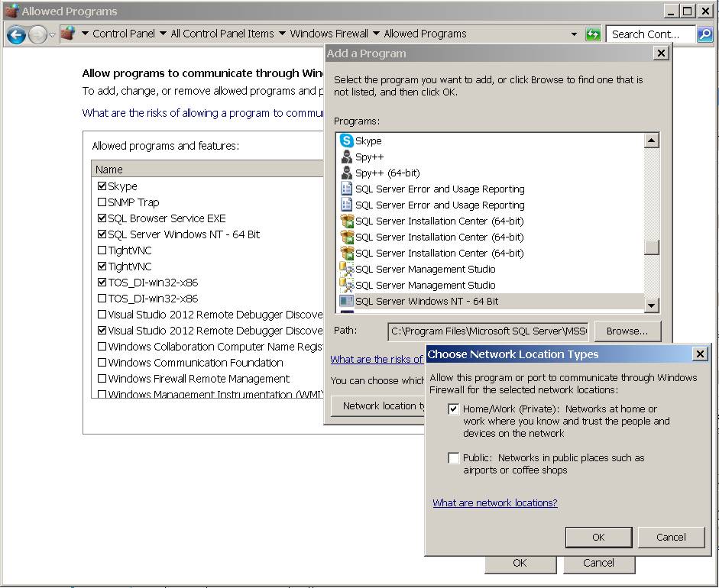
Task: Uncheck SQL Browser Service EXE checkbox
Action: pos(102,218)
